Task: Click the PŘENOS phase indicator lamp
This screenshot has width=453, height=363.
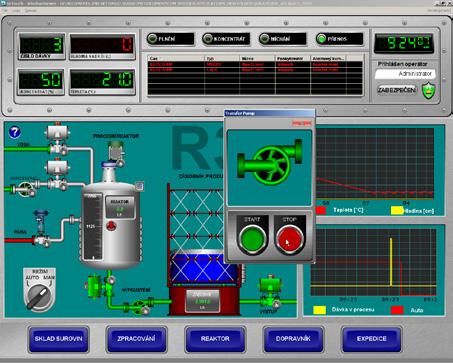Action: click(321, 39)
